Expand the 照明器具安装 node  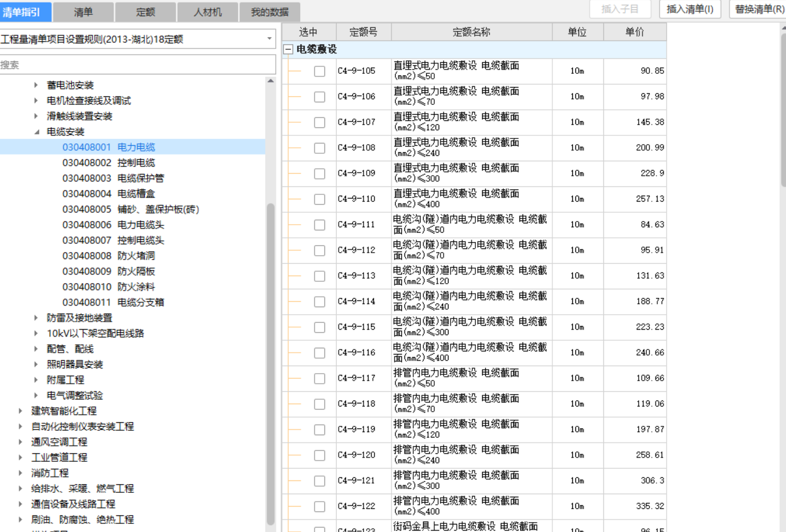(36, 365)
